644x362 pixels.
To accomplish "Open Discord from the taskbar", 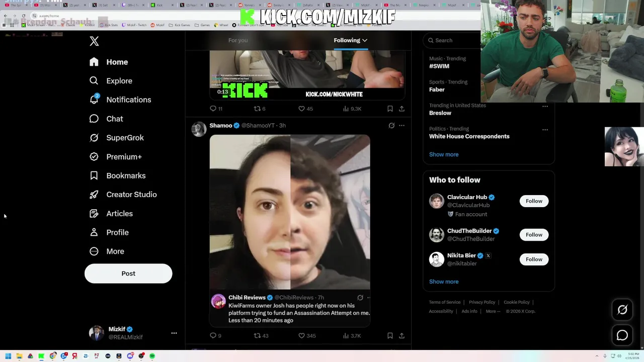I will click(130, 356).
